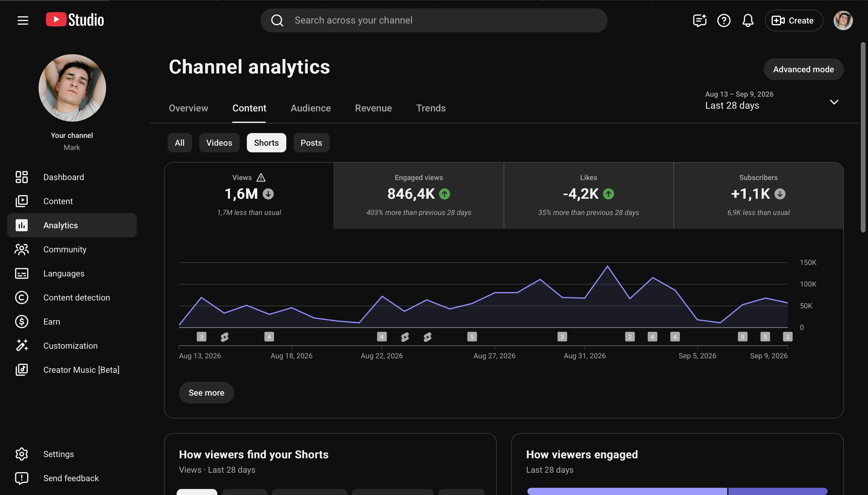Open the help question mark icon
Viewport: 868px width, 495px height.
point(724,20)
